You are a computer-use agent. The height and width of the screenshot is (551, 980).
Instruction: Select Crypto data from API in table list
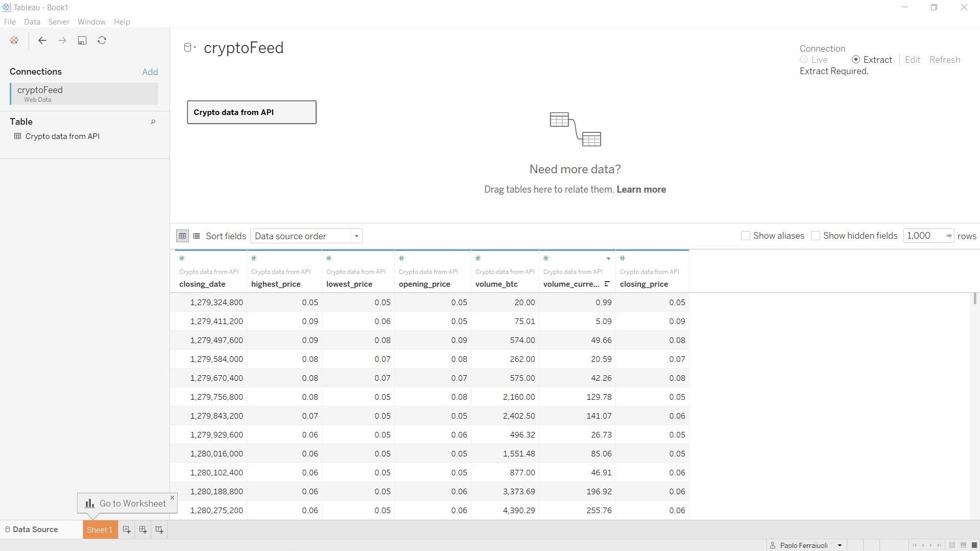coord(62,136)
